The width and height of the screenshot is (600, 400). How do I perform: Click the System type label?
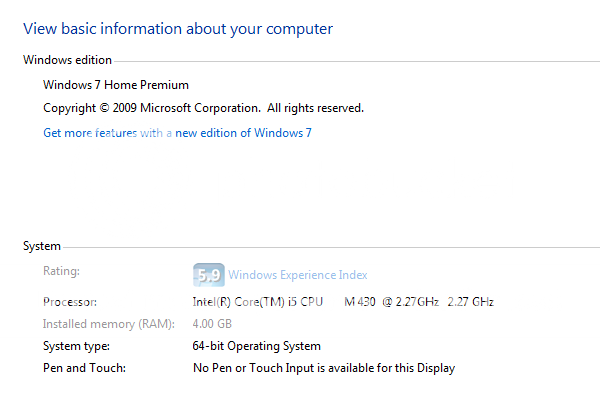77,346
